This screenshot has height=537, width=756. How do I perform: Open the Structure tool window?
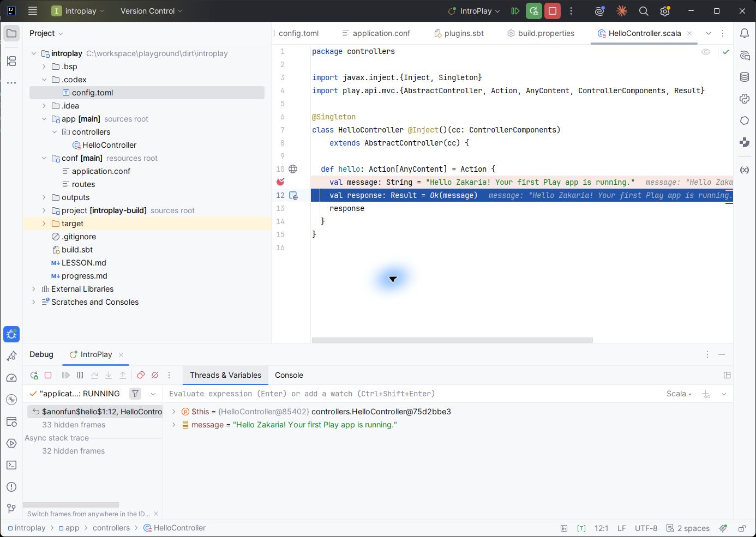(11, 61)
